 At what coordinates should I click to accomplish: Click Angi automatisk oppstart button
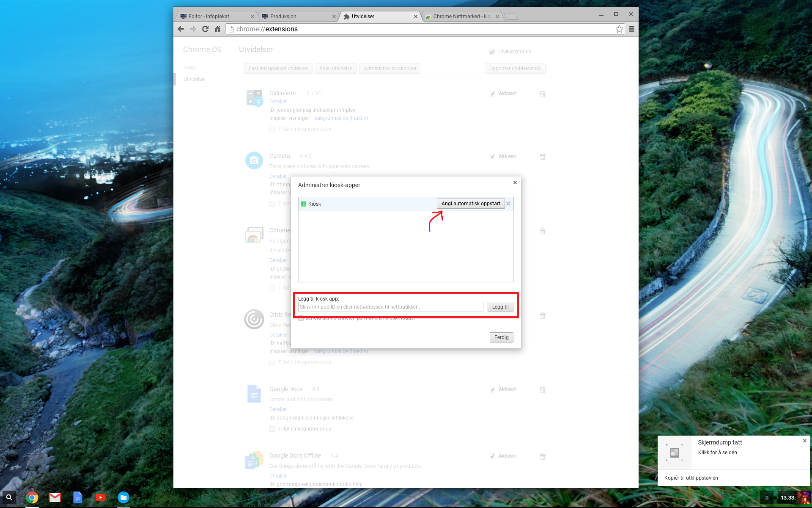(470, 204)
